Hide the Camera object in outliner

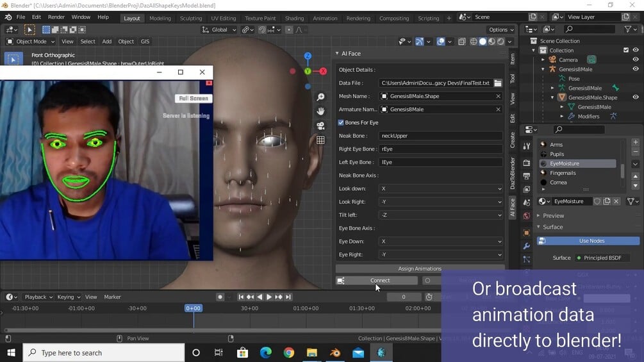point(636,60)
